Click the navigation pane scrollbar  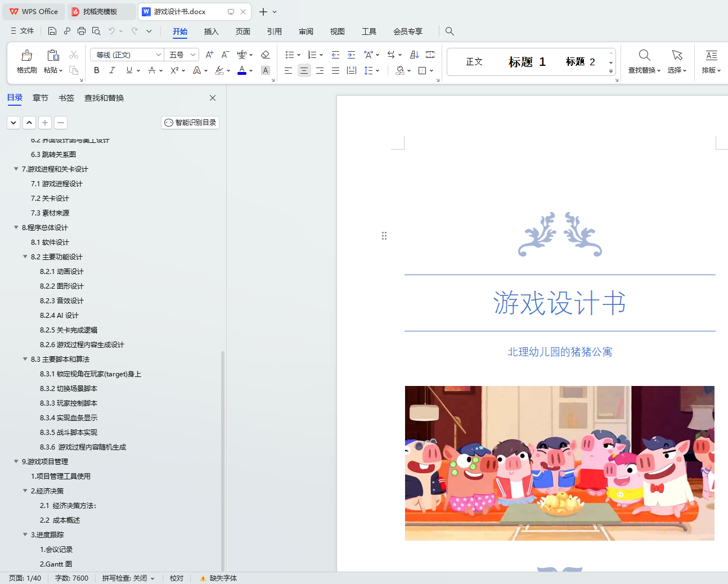point(223,461)
